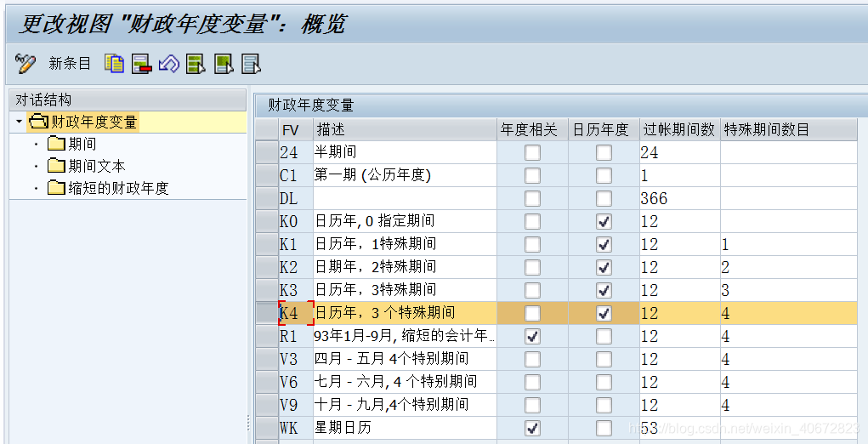868x444 pixels.
Task: Click the 日历年度 column header
Action: click(x=604, y=129)
